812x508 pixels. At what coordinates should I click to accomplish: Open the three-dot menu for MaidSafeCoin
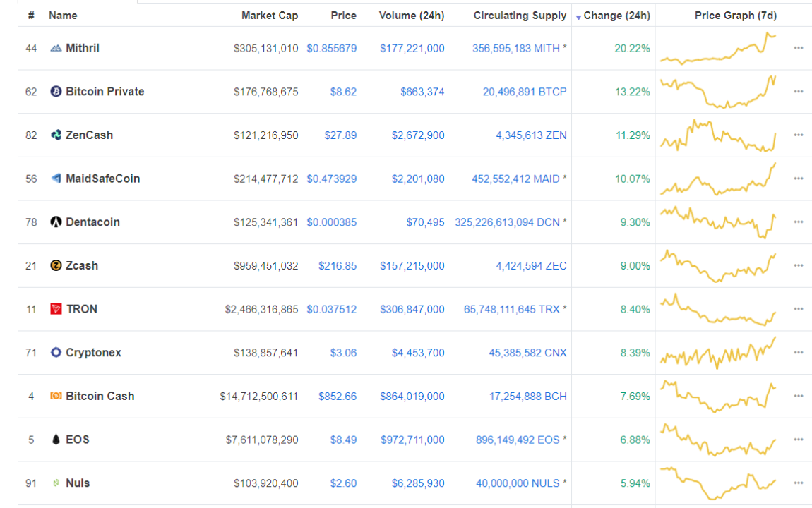798,179
